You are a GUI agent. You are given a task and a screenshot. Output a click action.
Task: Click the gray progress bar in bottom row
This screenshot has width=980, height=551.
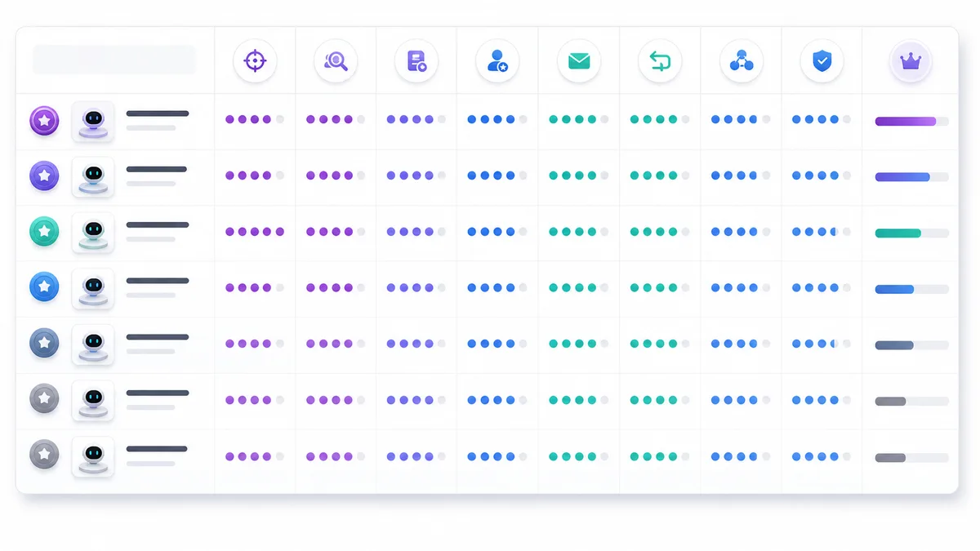pos(911,458)
